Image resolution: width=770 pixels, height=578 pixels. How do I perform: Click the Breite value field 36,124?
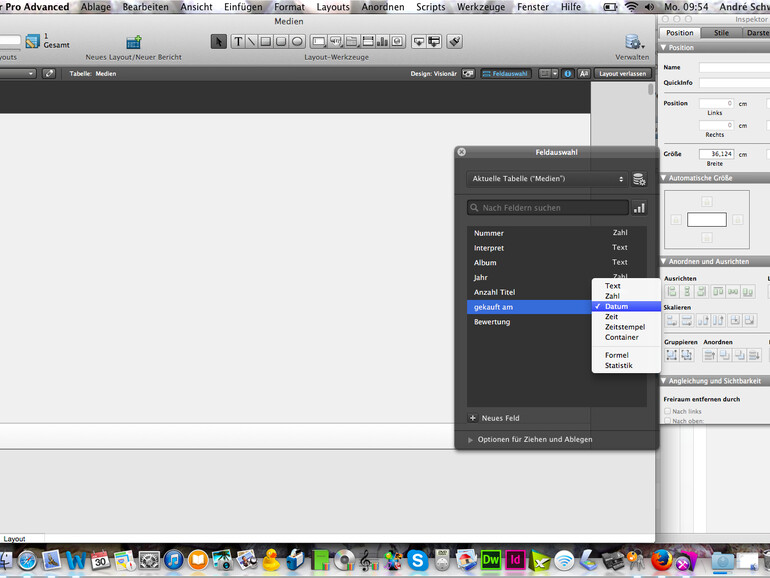click(x=716, y=154)
